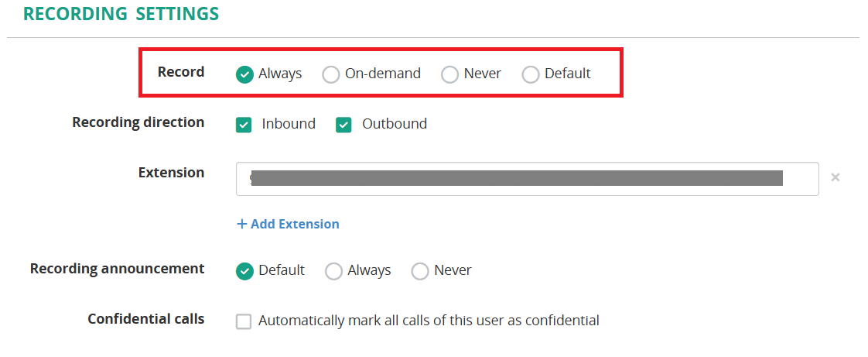Set Recording announcement to Default
Viewport: 868px width, 357px height.
coord(245,271)
